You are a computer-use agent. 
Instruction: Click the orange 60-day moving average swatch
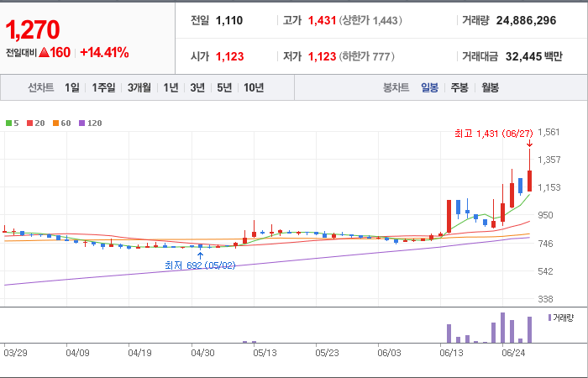pos(56,123)
